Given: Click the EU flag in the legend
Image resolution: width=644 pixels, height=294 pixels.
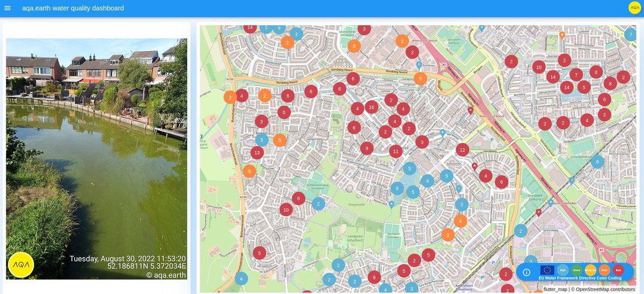Looking at the screenshot, I should 547,270.
